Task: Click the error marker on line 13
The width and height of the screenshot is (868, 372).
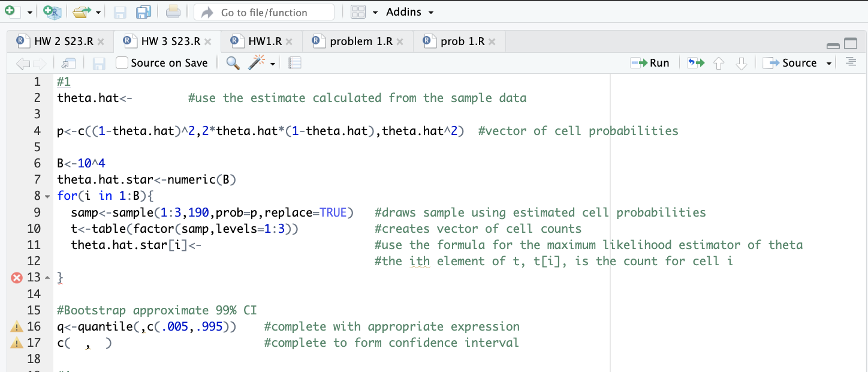Action: 17,278
